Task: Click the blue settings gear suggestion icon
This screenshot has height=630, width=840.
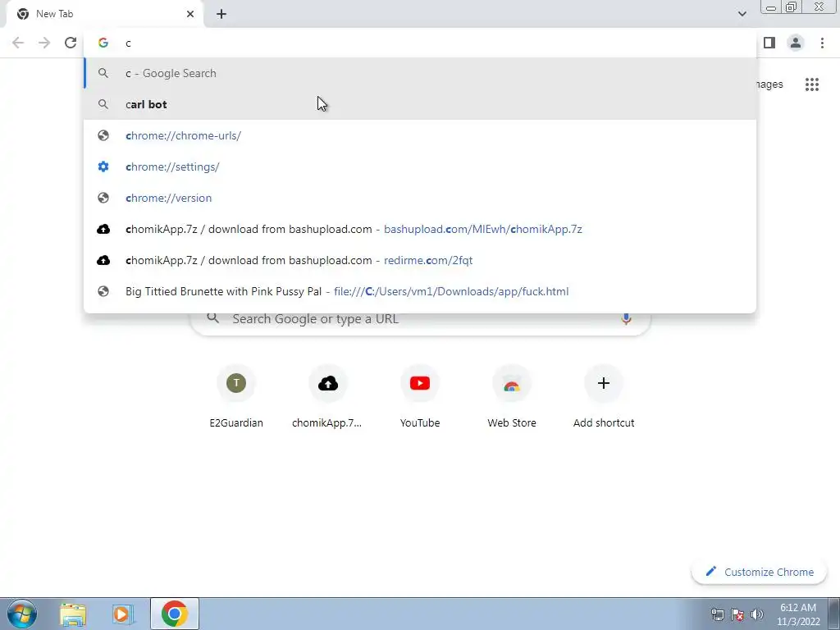Action: (103, 167)
